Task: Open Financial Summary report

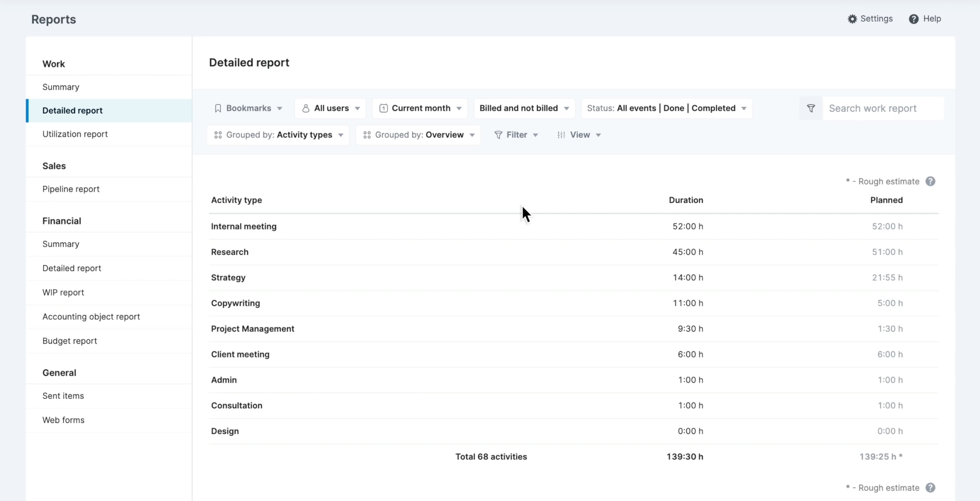Action: [x=109, y=244]
